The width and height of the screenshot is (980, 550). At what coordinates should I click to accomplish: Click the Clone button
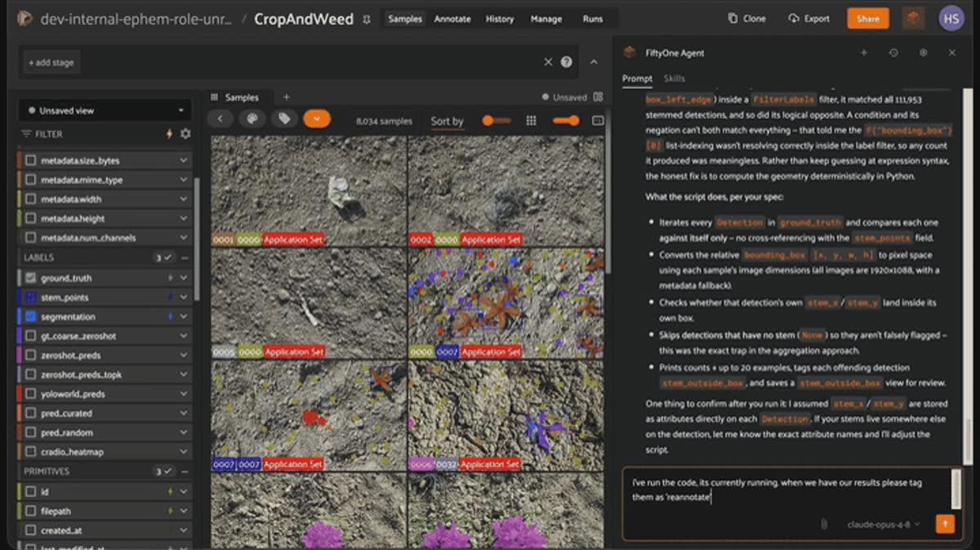[746, 19]
